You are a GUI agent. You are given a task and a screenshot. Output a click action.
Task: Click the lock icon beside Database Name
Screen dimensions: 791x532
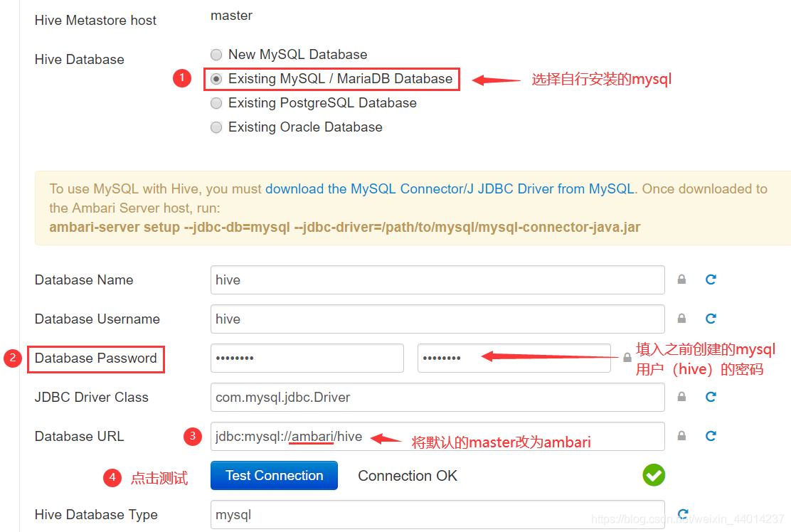point(681,280)
